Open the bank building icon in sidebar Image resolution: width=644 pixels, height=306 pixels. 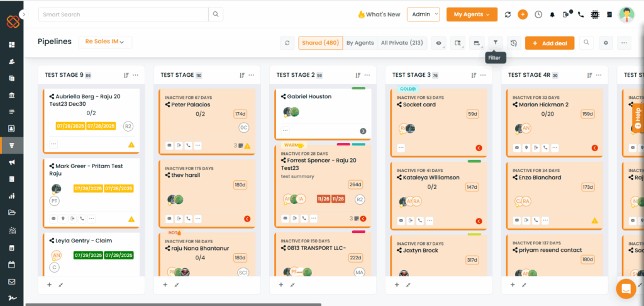(11, 96)
